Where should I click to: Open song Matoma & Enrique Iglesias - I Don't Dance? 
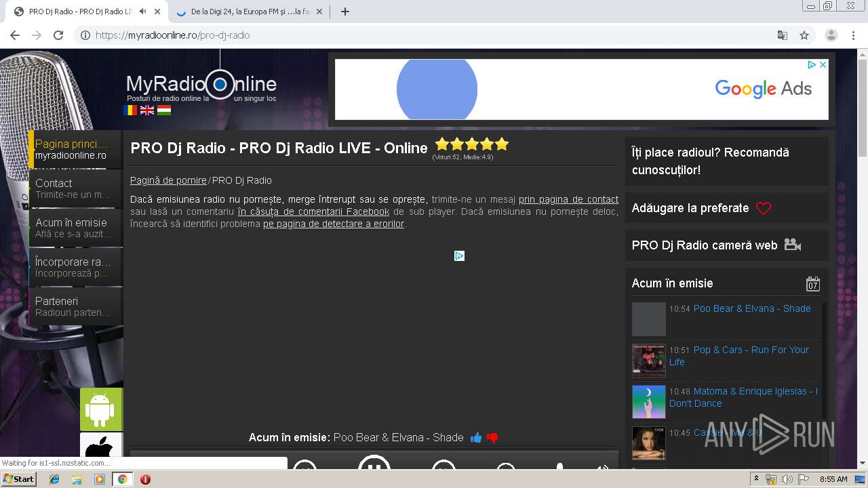click(x=743, y=397)
